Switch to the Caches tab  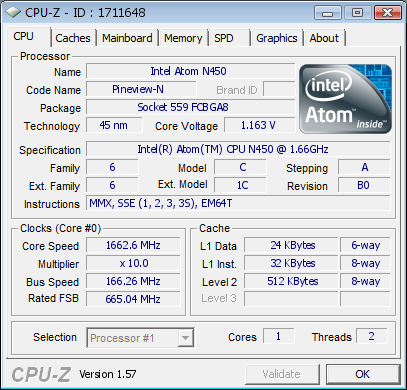tap(73, 38)
